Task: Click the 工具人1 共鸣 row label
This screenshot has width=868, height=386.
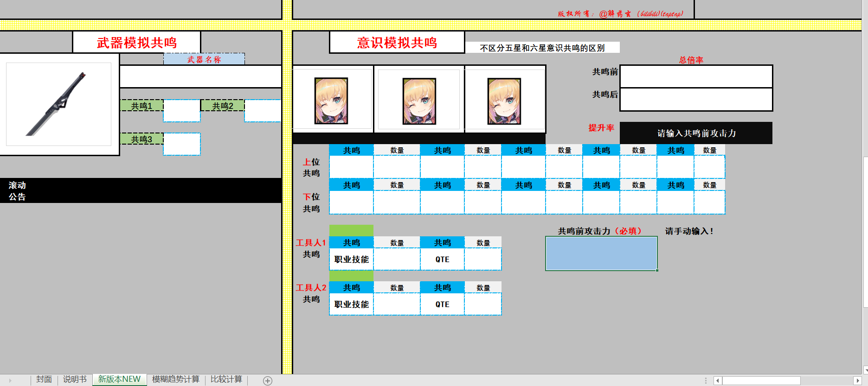Action: point(311,248)
